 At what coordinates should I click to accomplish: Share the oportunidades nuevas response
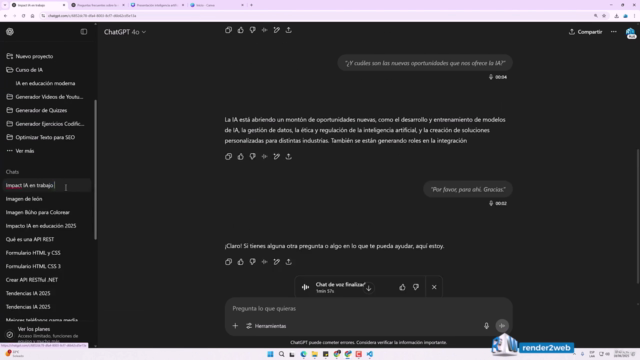289,156
